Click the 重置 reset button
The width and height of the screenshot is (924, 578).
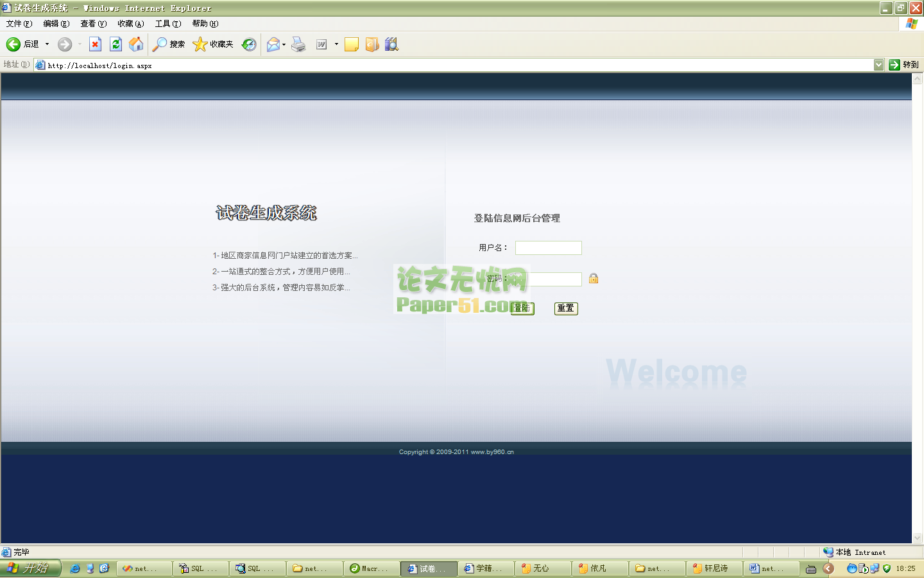(x=566, y=308)
